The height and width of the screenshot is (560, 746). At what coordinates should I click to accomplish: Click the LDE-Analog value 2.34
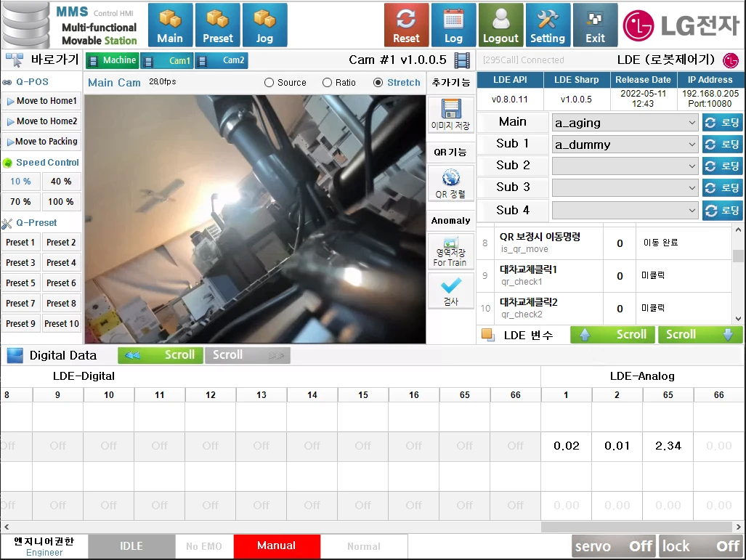[x=668, y=446]
